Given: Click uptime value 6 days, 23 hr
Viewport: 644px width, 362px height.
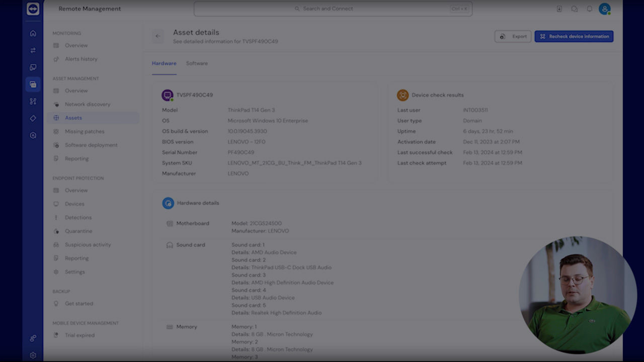Looking at the screenshot, I should [488, 131].
